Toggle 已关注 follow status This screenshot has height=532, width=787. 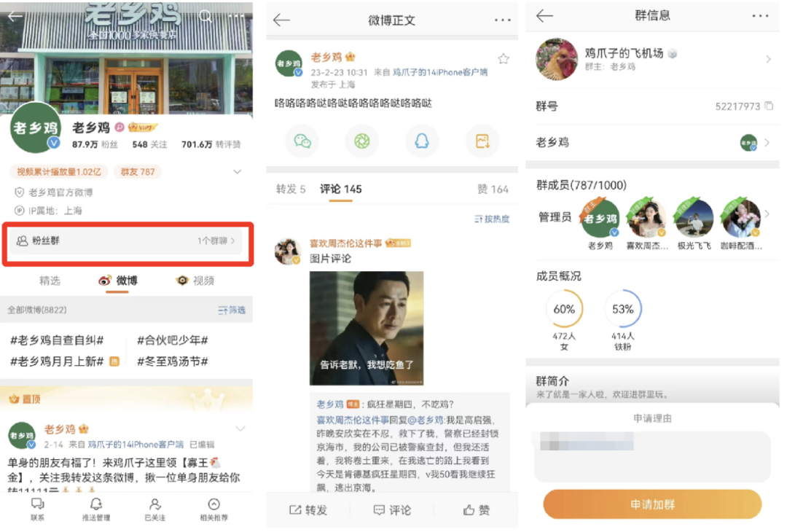(x=155, y=509)
